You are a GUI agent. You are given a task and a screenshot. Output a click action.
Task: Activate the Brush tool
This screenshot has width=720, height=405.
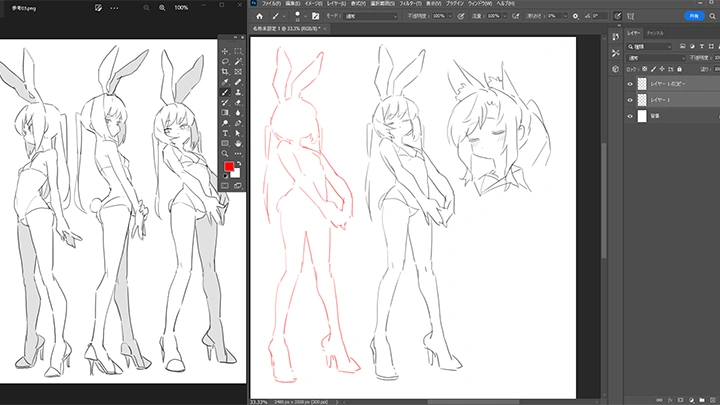tap(225, 92)
